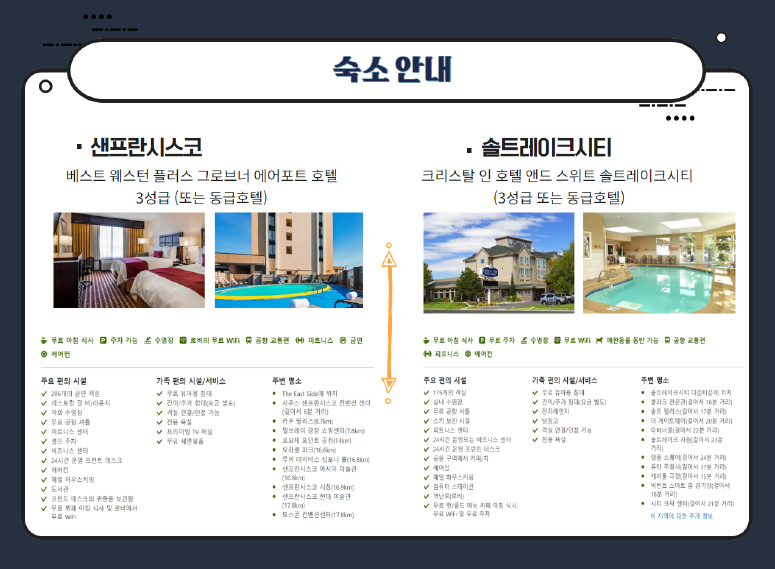Screen dimensions: 775x569
Task: Click the '3성급 (또는 동급호텔)' text under San Francisco
Action: [202, 198]
